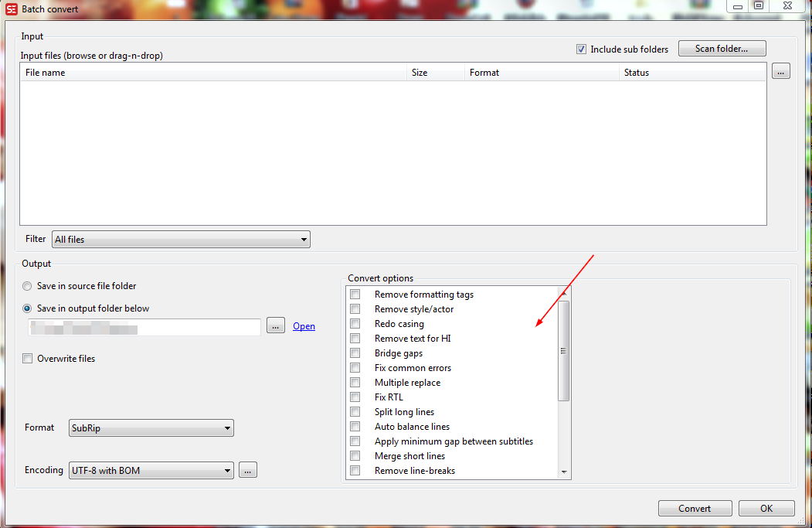The width and height of the screenshot is (812, 528).
Task: Check Remove formatting tags option
Action: pyautogui.click(x=355, y=294)
